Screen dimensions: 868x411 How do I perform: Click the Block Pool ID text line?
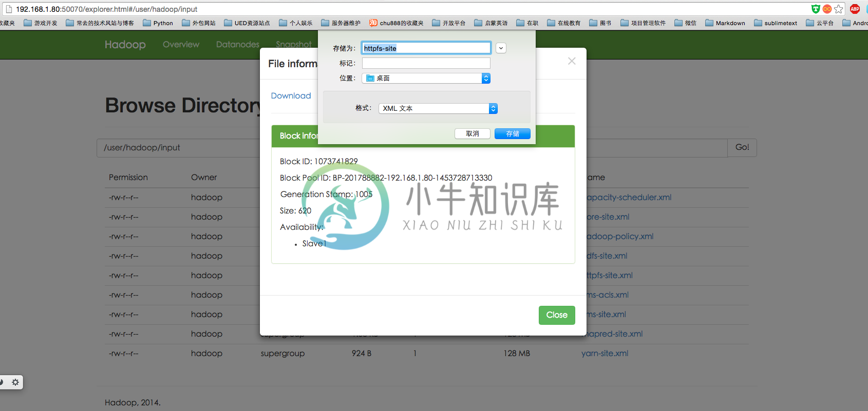click(386, 178)
